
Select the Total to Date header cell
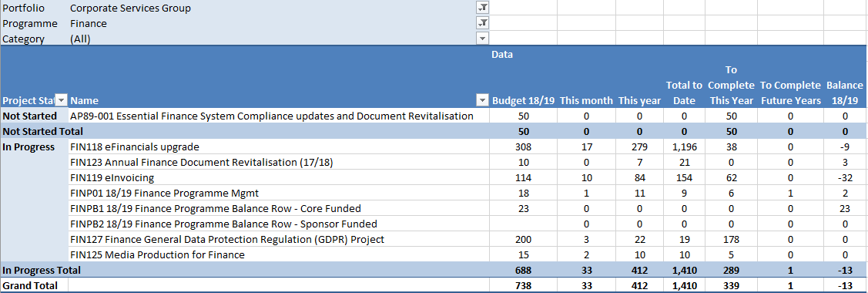coord(684,93)
